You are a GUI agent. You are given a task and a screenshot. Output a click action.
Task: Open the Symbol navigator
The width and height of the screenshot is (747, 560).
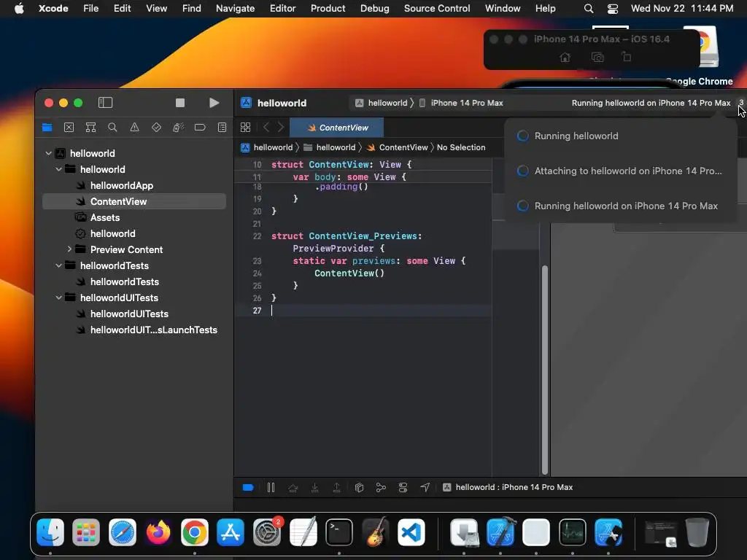pos(91,128)
